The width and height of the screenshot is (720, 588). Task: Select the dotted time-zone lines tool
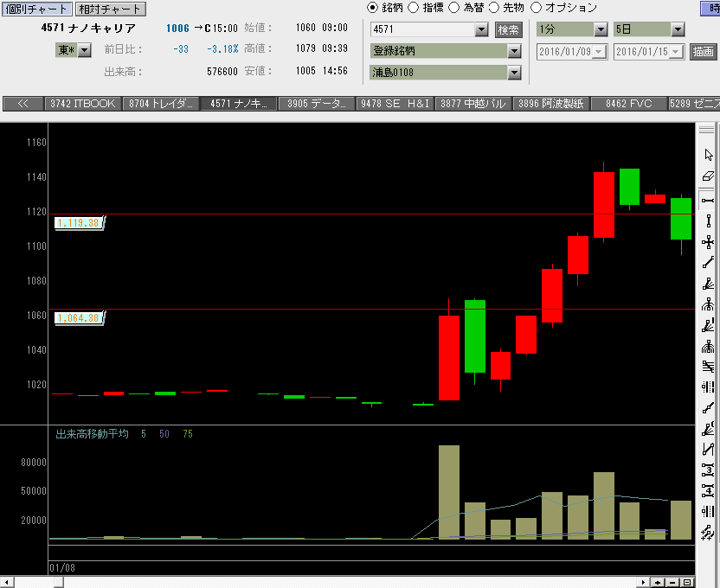[708, 387]
